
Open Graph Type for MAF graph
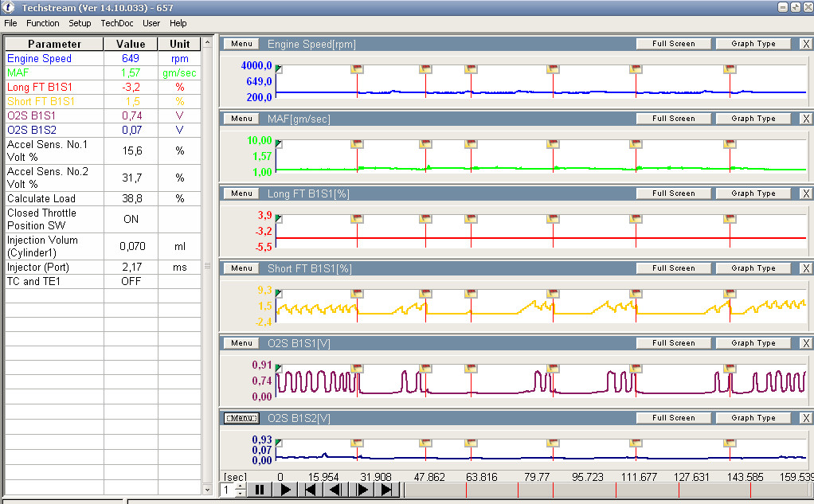point(753,119)
